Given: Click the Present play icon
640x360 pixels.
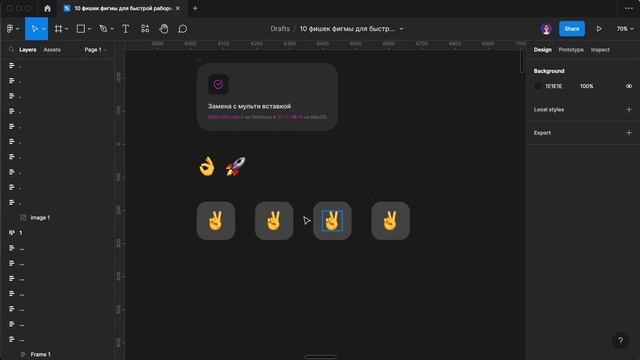Looking at the screenshot, I should pyautogui.click(x=599, y=29).
